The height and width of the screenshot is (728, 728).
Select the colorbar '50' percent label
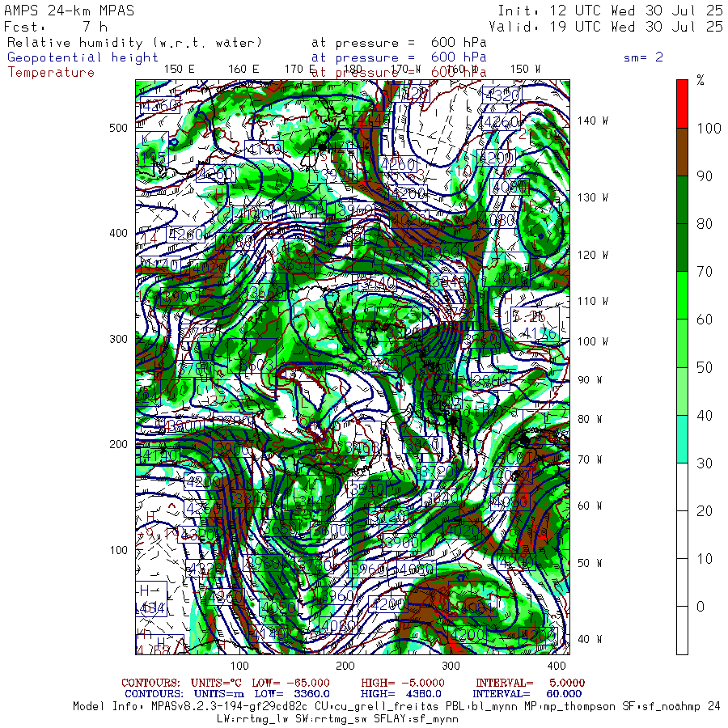point(705,367)
